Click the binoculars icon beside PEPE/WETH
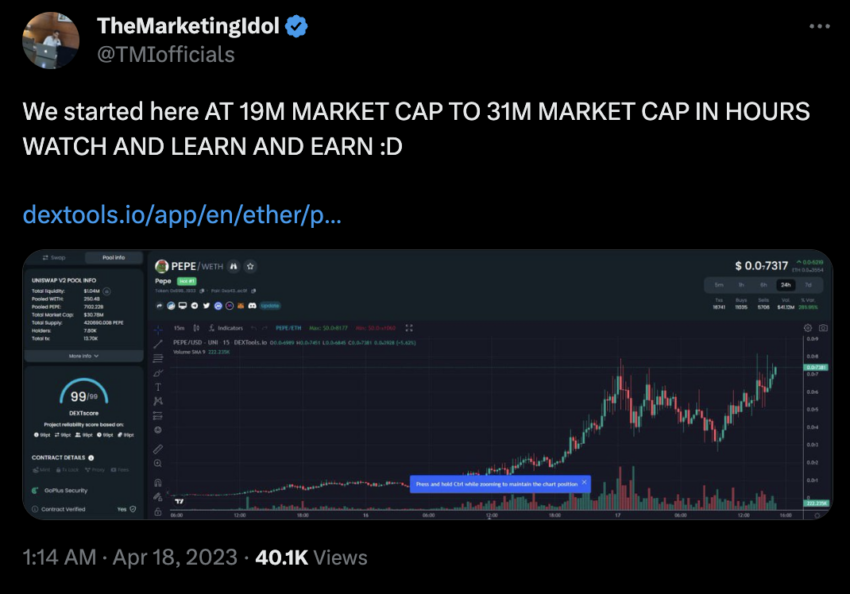850x594 pixels. 233,267
